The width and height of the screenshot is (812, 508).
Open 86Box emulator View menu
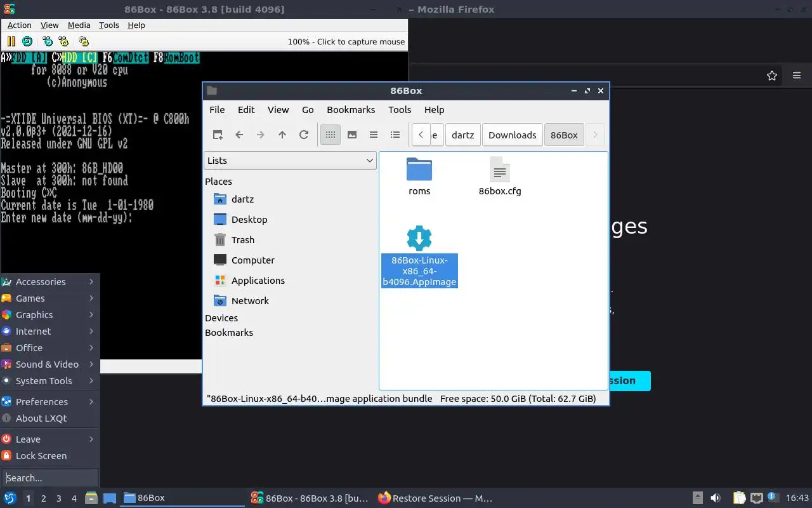tap(49, 25)
